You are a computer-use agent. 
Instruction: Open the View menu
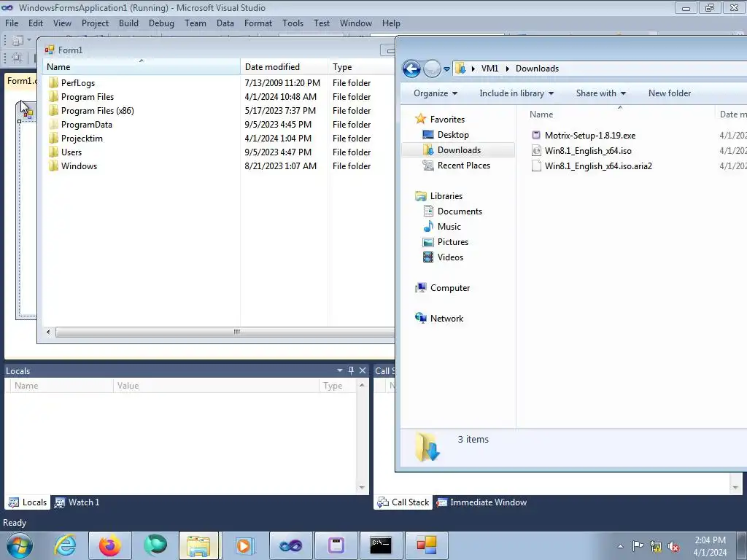click(62, 23)
